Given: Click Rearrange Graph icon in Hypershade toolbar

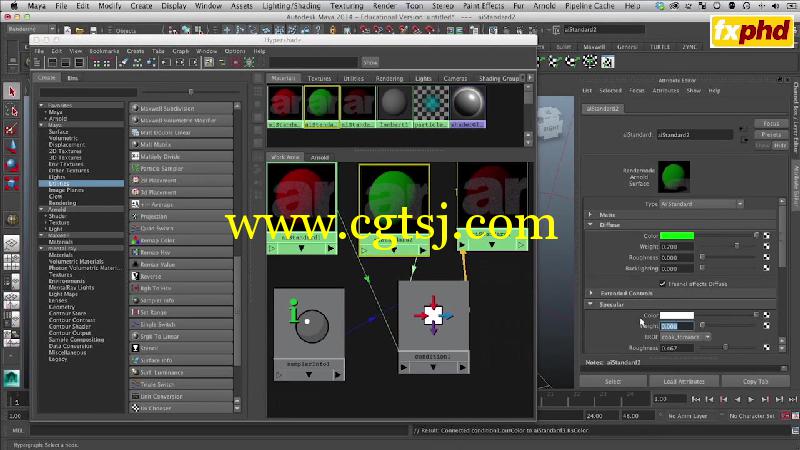Looking at the screenshot, I should coord(138,62).
